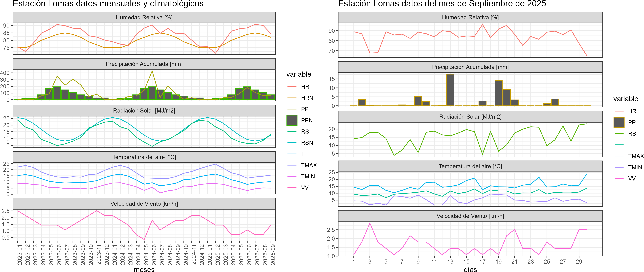Click the HR key in the right legend

(x=619, y=111)
